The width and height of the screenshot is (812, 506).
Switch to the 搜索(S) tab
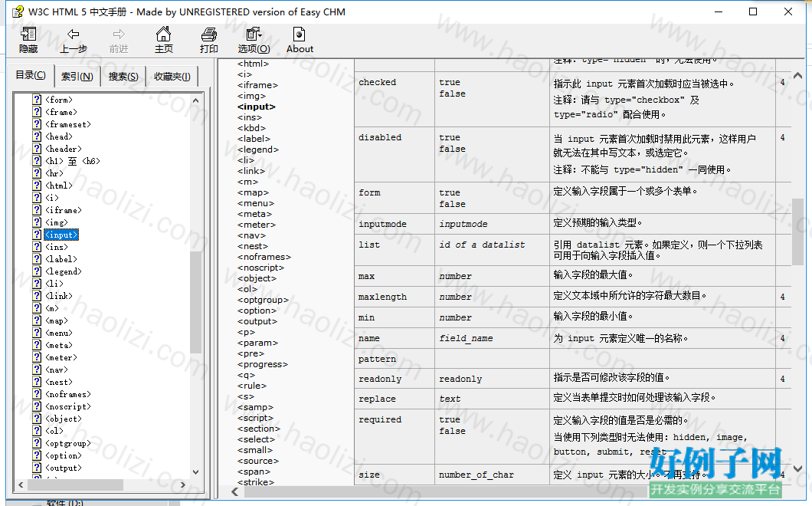point(123,76)
